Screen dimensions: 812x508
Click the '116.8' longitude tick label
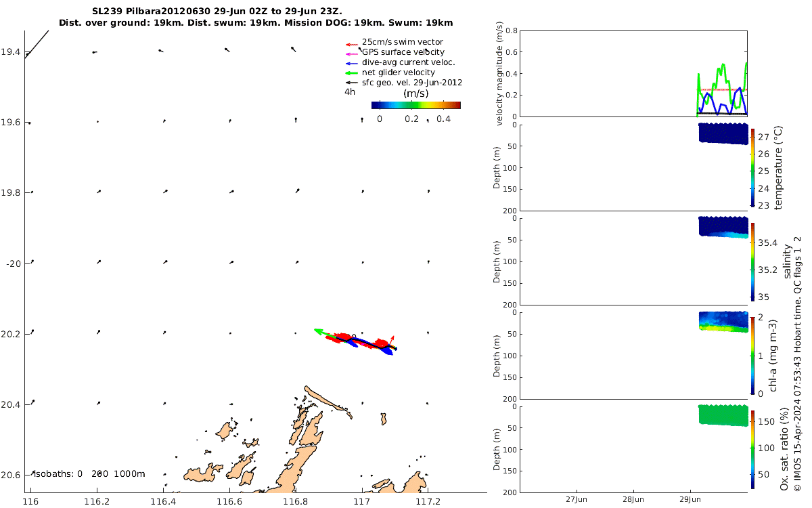pos(296,502)
